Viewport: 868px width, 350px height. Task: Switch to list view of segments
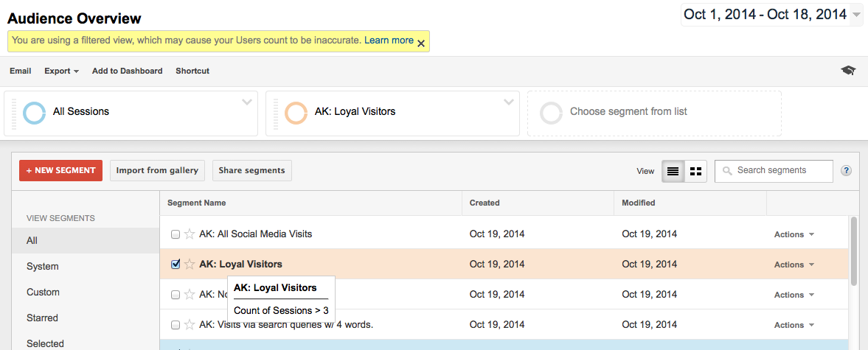(673, 171)
